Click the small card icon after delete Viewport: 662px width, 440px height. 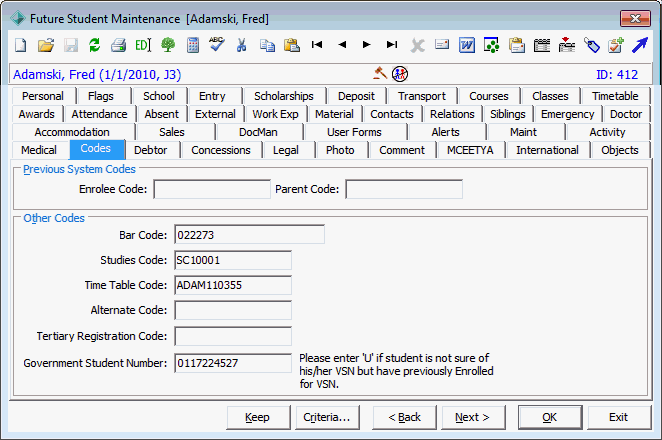pyautogui.click(x=442, y=44)
